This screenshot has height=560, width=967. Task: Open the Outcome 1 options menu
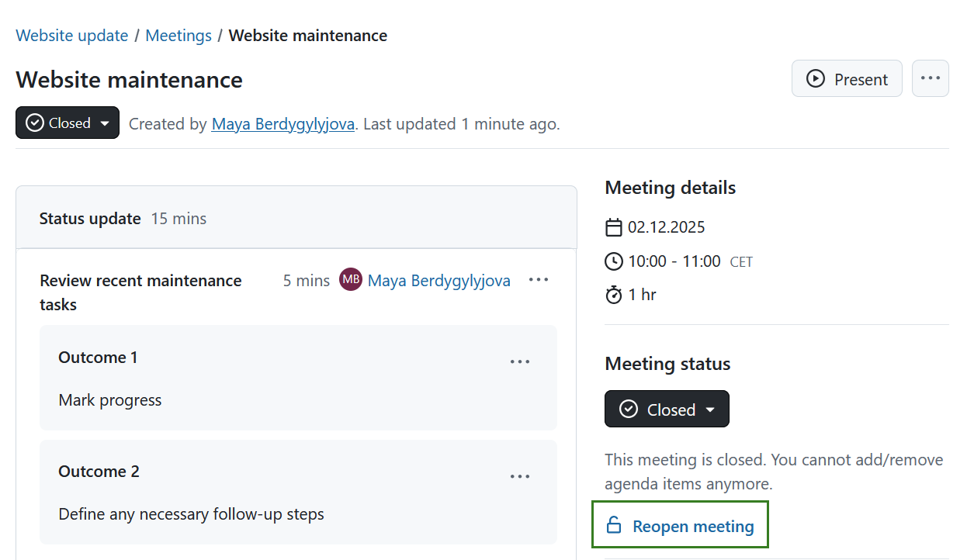click(x=520, y=361)
